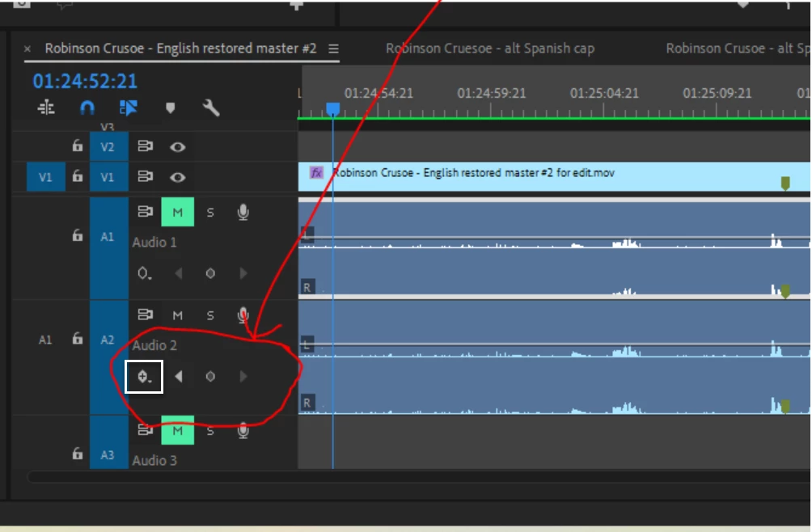Image resolution: width=812 pixels, height=532 pixels.
Task: Toggle track lock on A3
Action: [x=77, y=454]
